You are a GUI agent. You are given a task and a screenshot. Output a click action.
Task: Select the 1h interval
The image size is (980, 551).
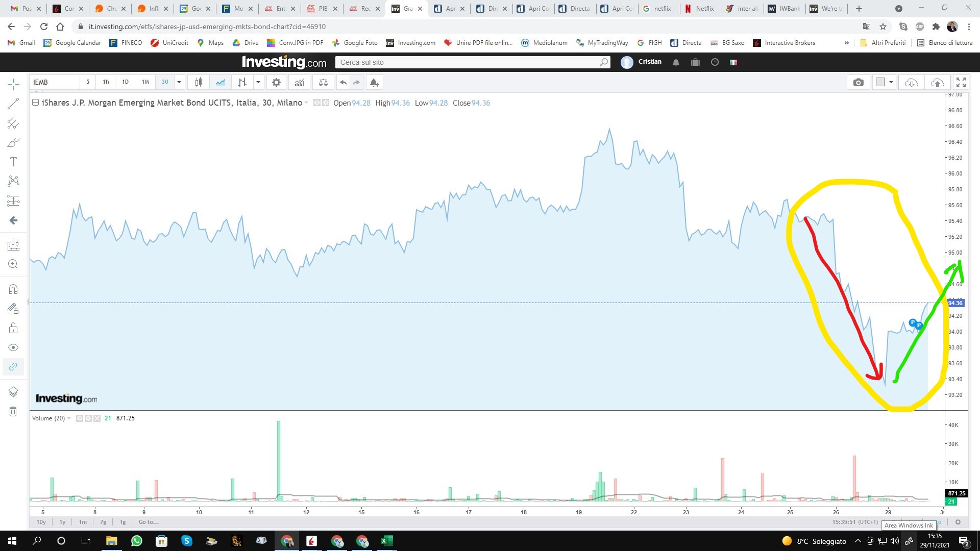[106, 82]
